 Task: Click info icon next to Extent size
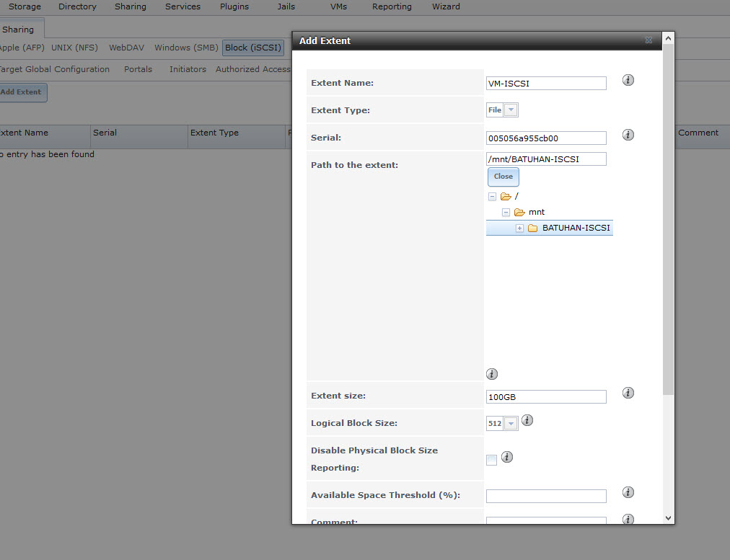click(x=628, y=393)
